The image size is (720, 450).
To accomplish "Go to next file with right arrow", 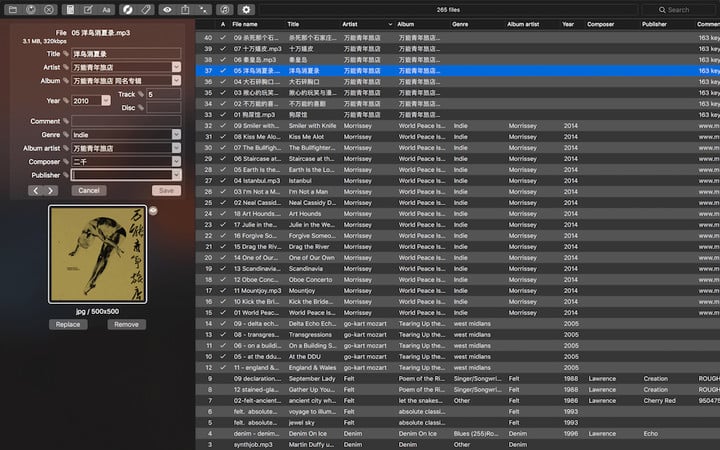I will pos(51,191).
